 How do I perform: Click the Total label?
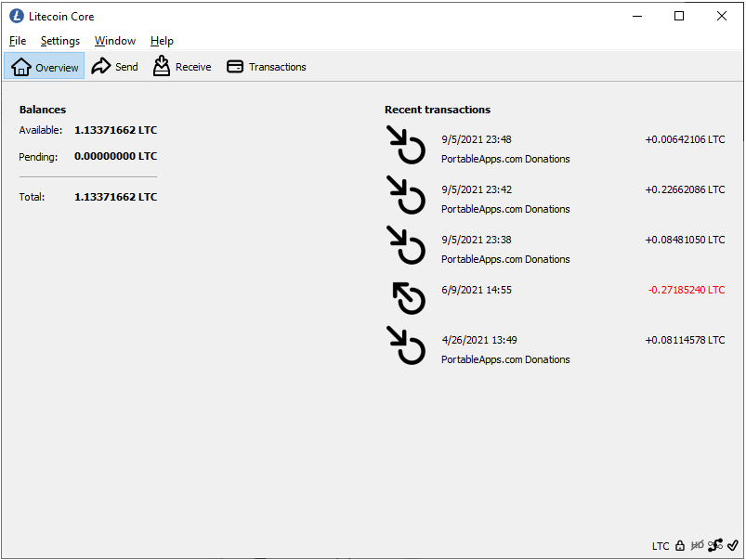coord(32,197)
